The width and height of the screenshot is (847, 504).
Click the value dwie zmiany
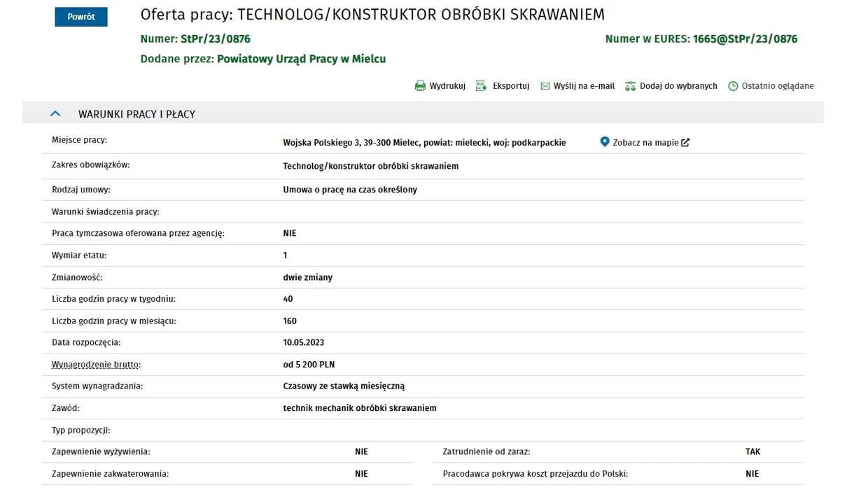(307, 278)
